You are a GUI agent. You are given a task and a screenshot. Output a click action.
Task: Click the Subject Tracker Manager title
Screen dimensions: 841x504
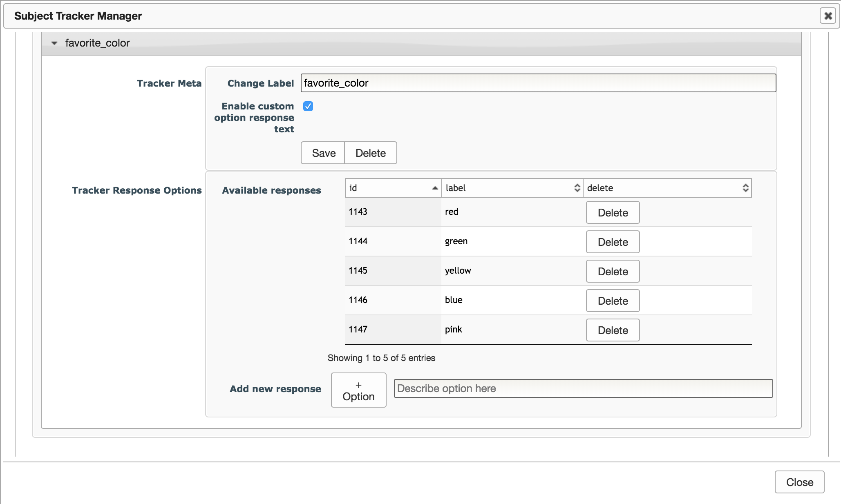(78, 16)
